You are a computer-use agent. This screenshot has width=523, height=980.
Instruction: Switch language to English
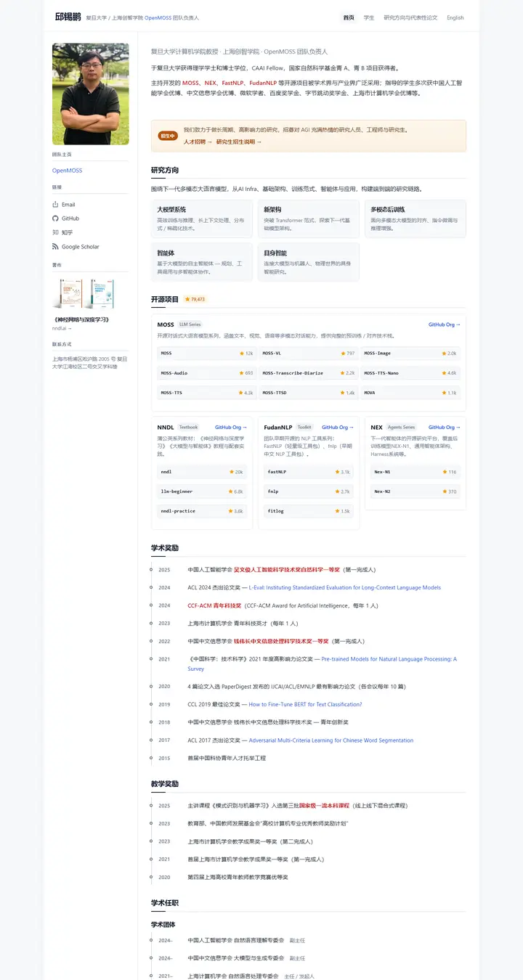(455, 17)
